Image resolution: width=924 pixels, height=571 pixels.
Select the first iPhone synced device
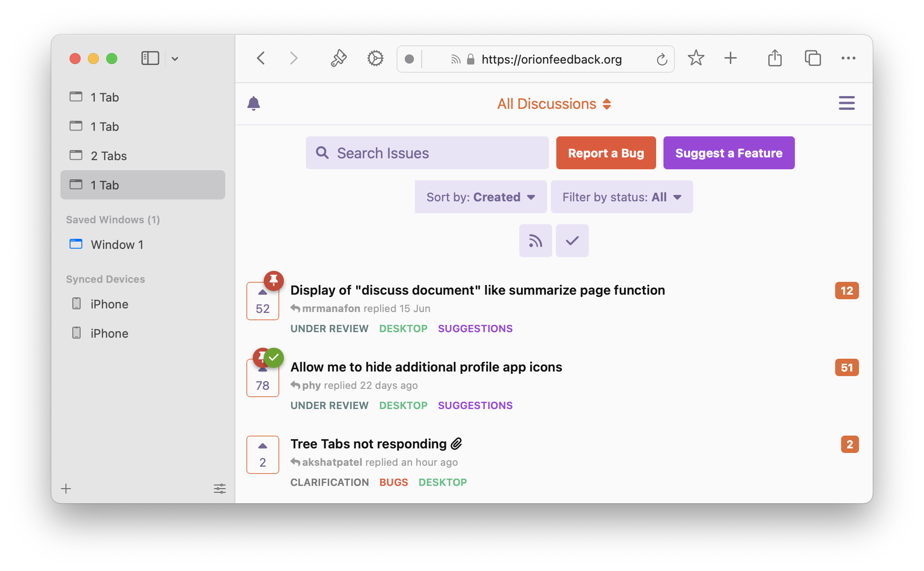tap(109, 304)
